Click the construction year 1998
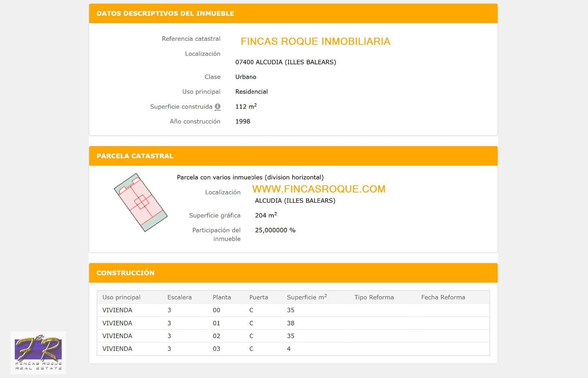This screenshot has height=378, width=588. point(243,121)
